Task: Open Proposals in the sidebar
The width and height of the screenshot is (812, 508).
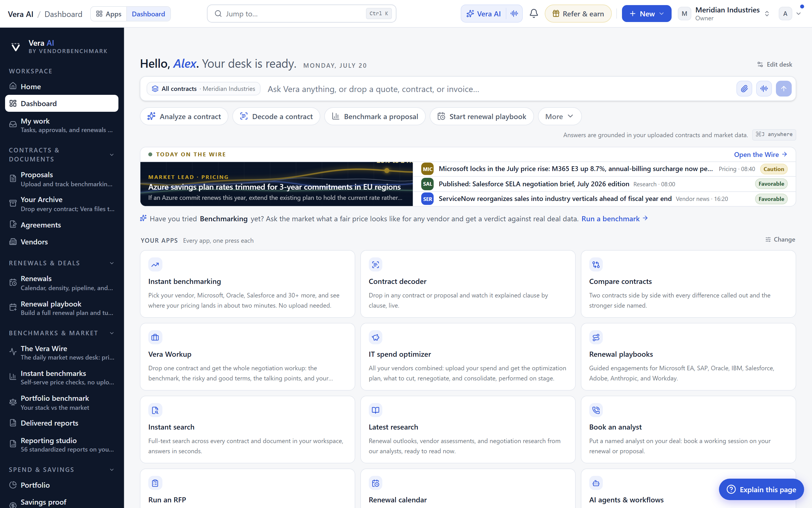Action: (x=62, y=179)
